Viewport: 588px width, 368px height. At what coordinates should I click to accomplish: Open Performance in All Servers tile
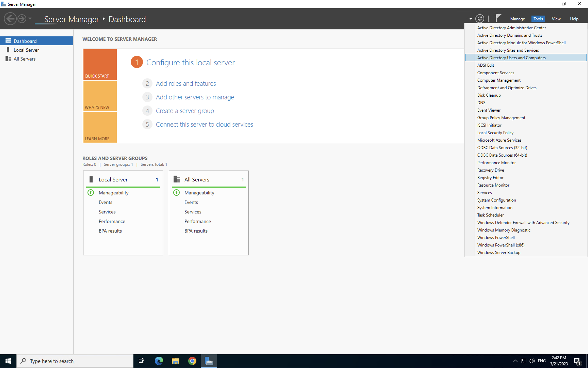[198, 221]
